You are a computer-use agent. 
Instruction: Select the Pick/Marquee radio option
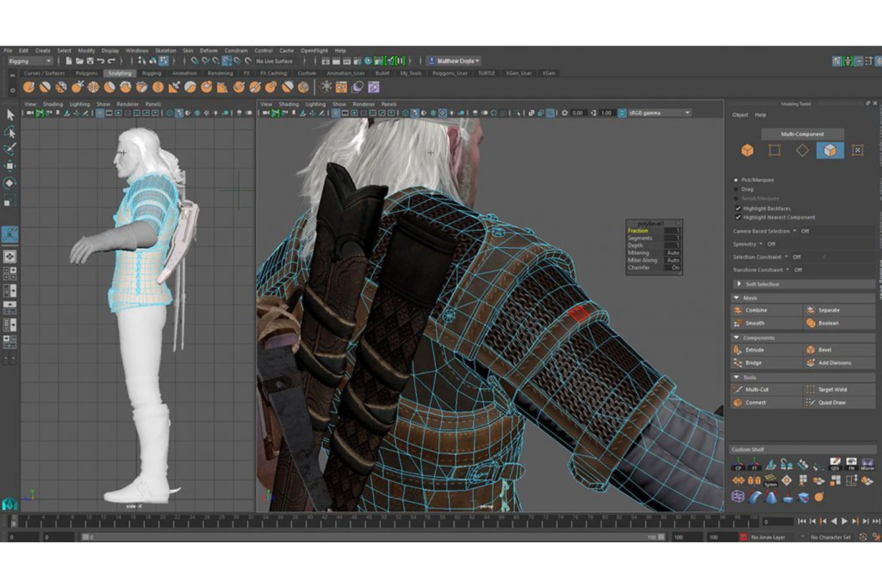point(736,180)
